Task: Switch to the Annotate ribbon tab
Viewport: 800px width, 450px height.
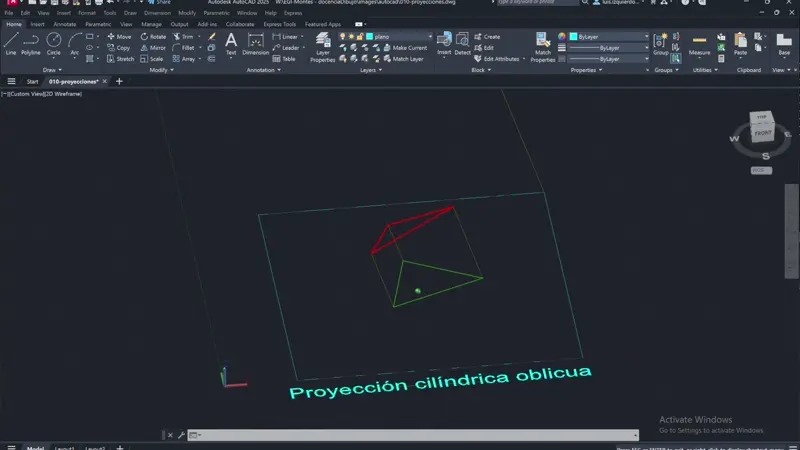Action: (x=64, y=23)
